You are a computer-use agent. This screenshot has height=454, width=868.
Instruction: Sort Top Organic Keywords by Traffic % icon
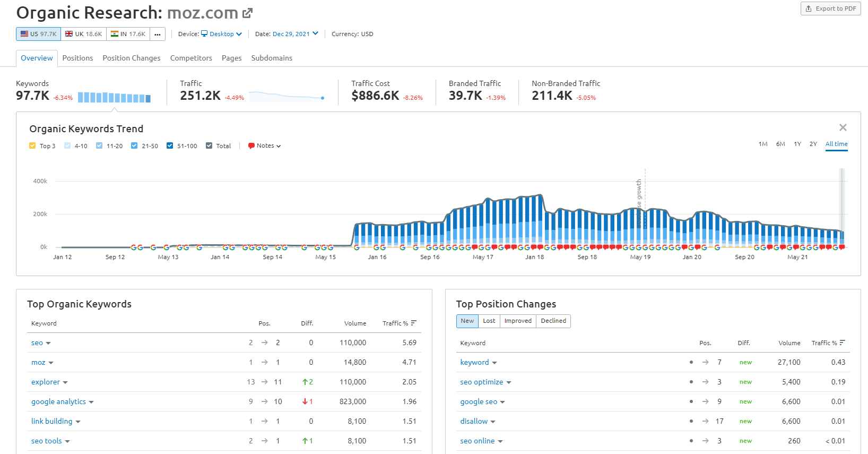pos(414,323)
